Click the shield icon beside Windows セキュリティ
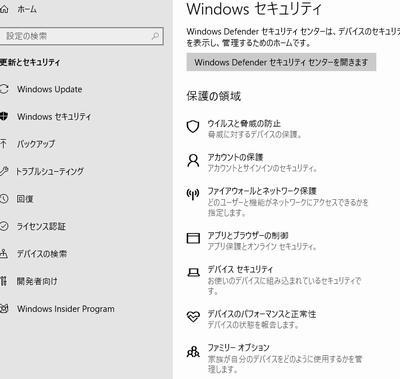 point(3,116)
